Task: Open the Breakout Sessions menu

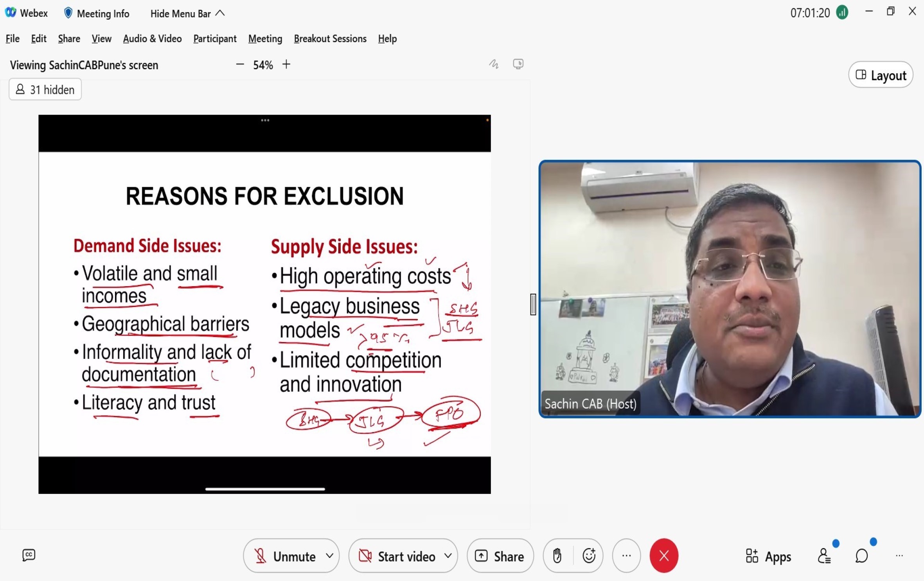Action: 330,39
